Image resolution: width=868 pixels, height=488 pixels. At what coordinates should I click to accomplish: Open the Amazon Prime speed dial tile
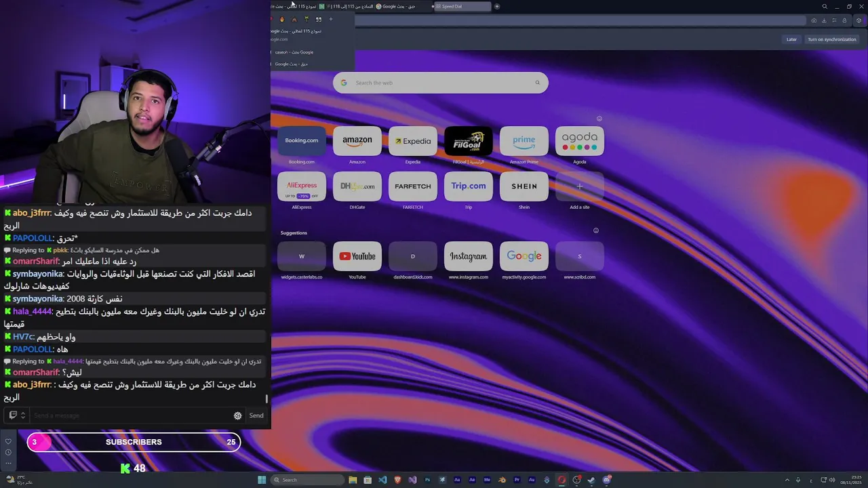524,141
